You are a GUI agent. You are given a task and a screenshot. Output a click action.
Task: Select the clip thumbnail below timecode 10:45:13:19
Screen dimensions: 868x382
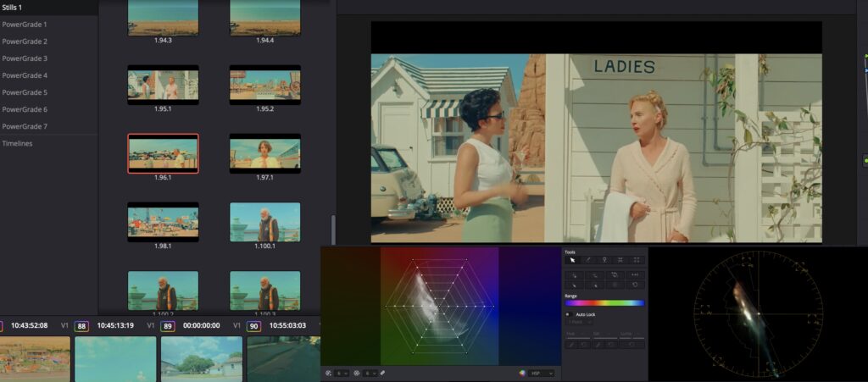[115, 359]
